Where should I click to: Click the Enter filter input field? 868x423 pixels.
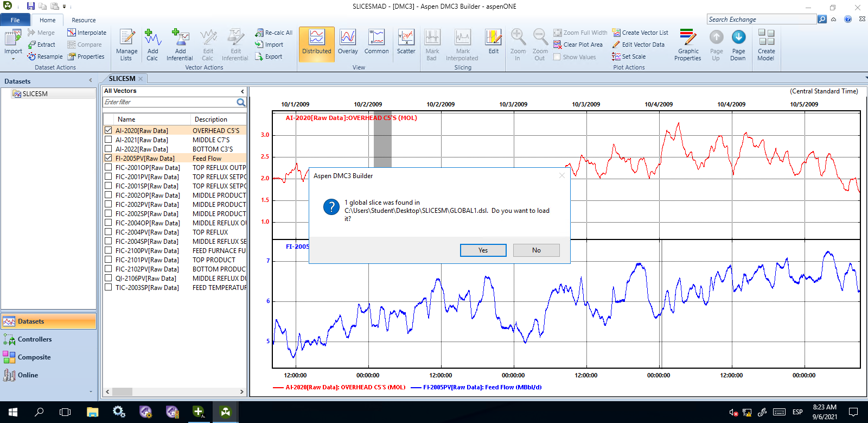(169, 102)
